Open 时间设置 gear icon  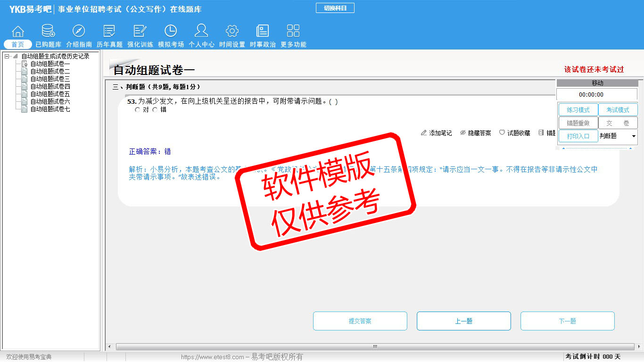[x=232, y=32]
